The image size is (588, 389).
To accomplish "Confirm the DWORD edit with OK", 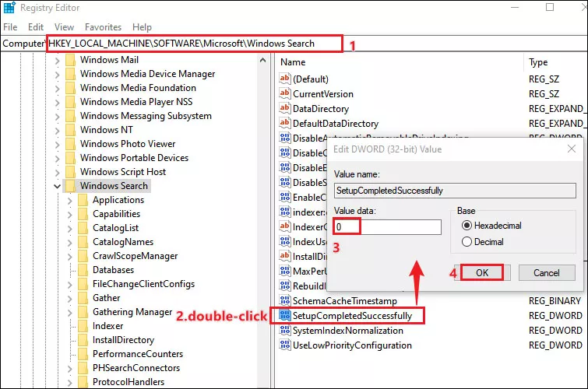I will [x=482, y=273].
